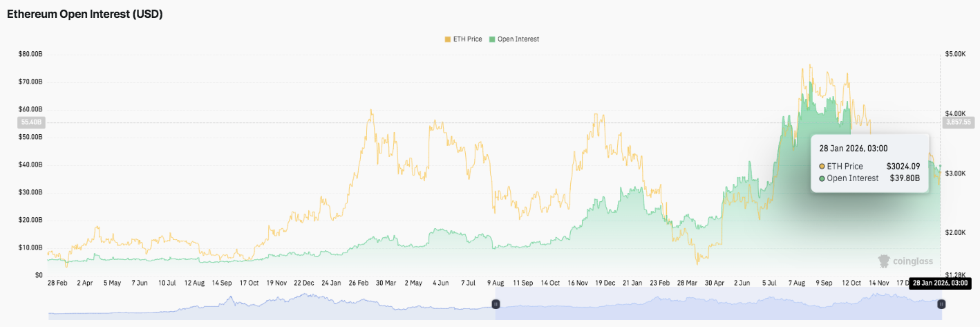Image resolution: width=980 pixels, height=327 pixels.
Task: Click the yellow ETH Price legend swatch
Action: 447,39
